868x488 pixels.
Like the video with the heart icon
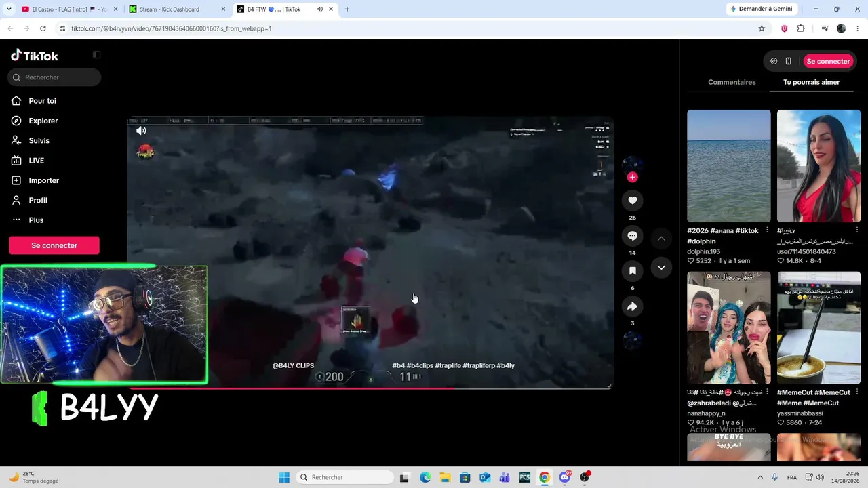(632, 201)
